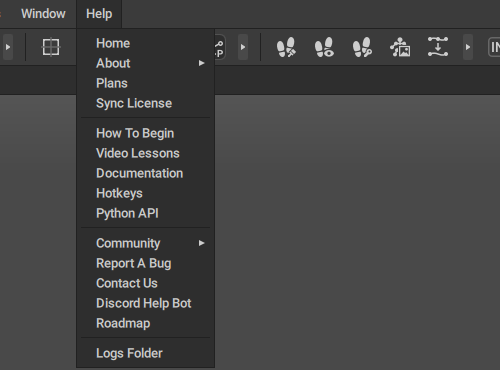Open the How To Begin guide
Image resolution: width=500 pixels, height=370 pixels.
[145, 133]
